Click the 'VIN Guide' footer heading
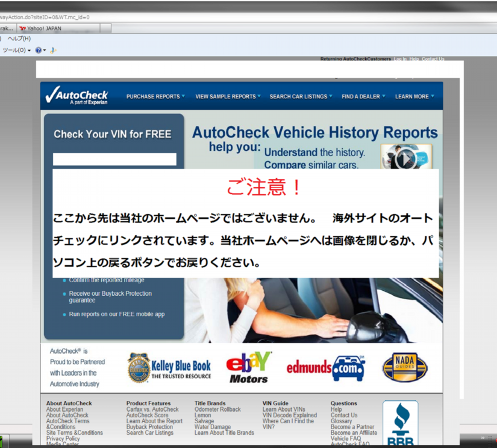 point(275,403)
